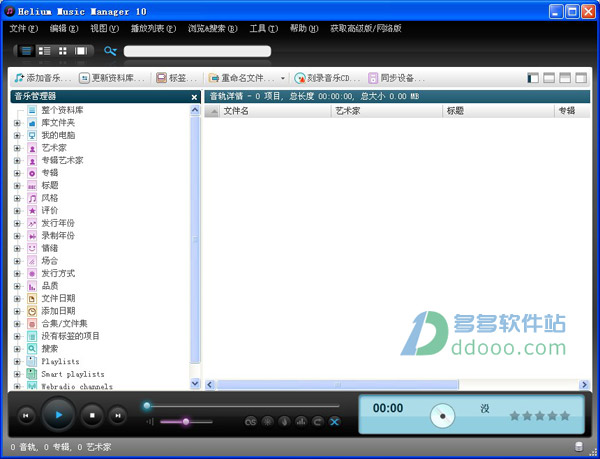Open the dropdown arrow beside 重命名文件

pyautogui.click(x=283, y=78)
